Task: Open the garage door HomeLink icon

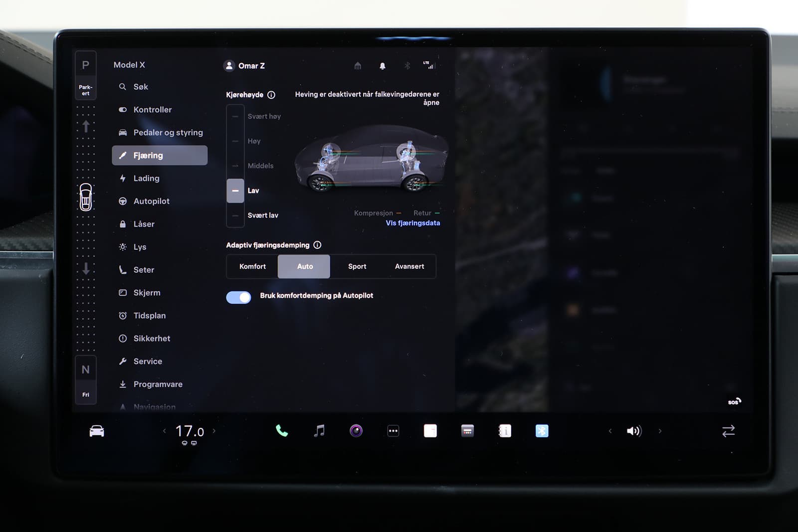Action: tap(358, 66)
